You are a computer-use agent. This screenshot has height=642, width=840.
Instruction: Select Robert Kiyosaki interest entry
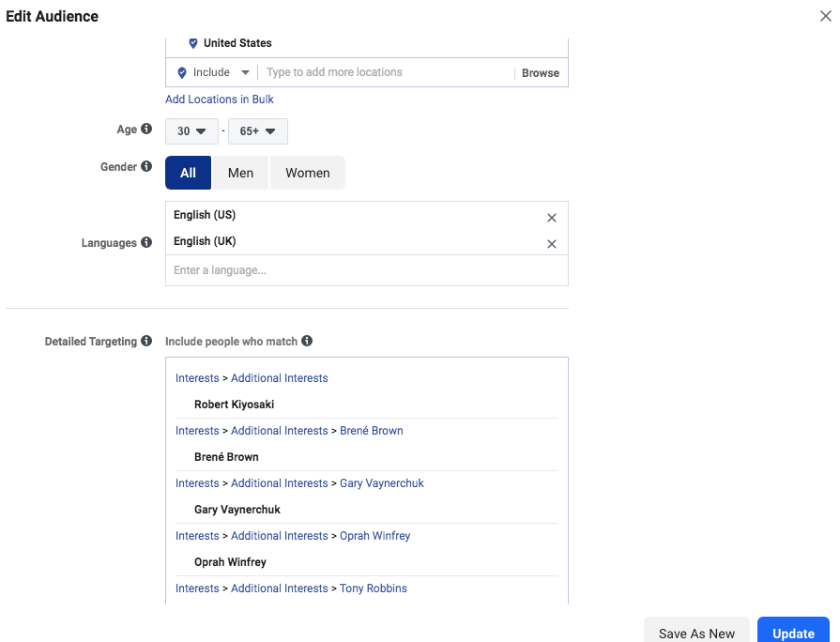[x=234, y=404]
